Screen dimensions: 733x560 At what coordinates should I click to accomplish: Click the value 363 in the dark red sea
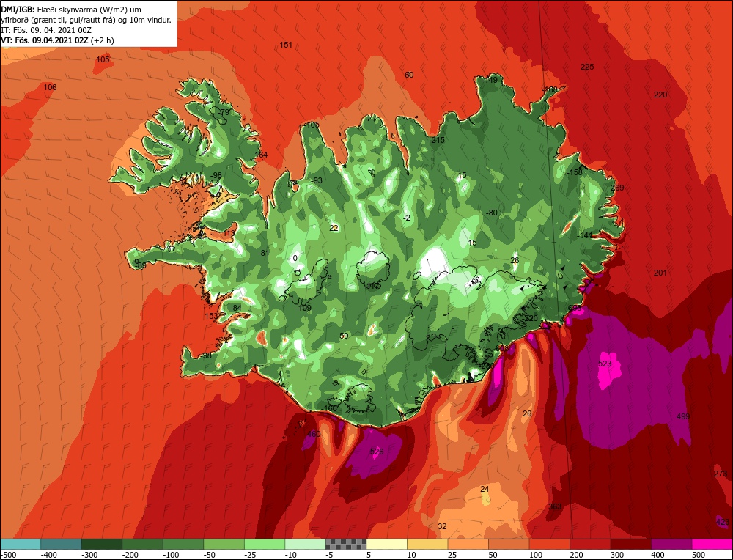555,506
